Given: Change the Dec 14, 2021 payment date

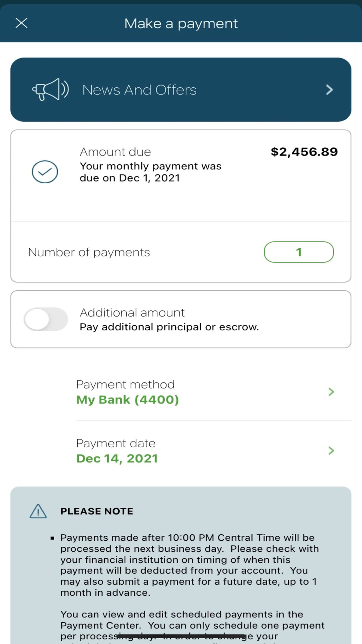Looking at the screenshot, I should [x=117, y=459].
